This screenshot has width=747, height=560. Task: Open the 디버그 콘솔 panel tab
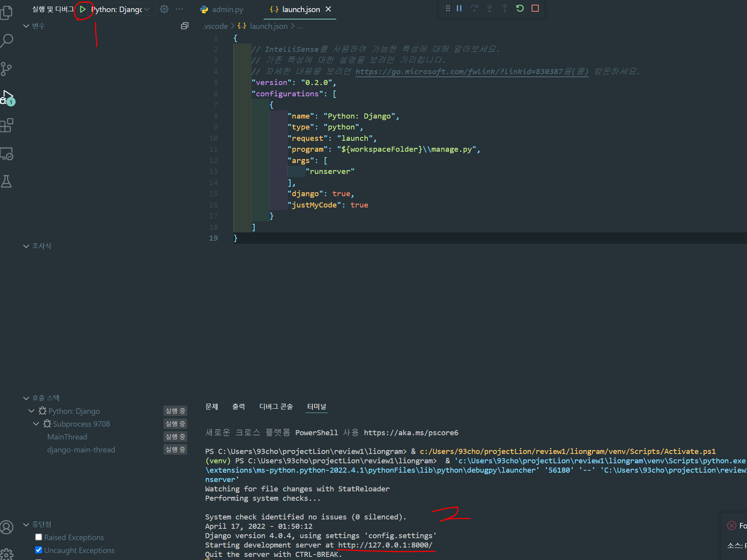276,407
